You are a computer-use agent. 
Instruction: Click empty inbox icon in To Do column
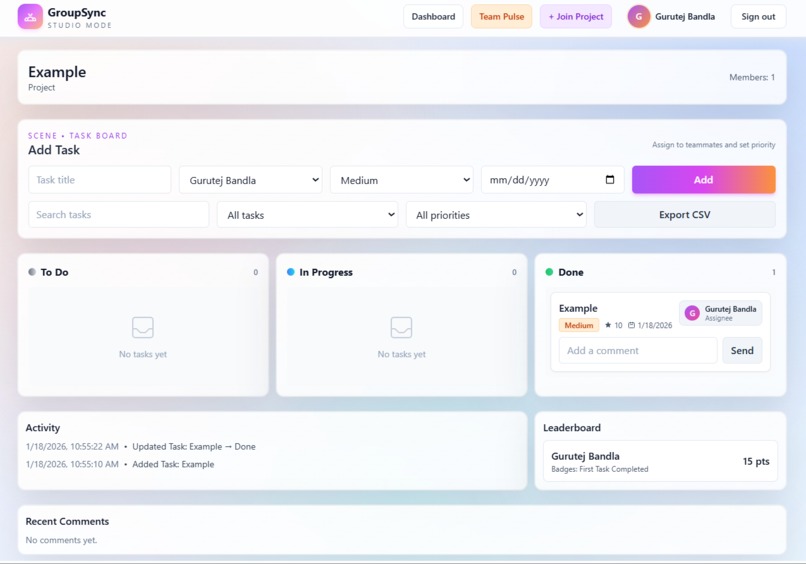[x=143, y=328]
